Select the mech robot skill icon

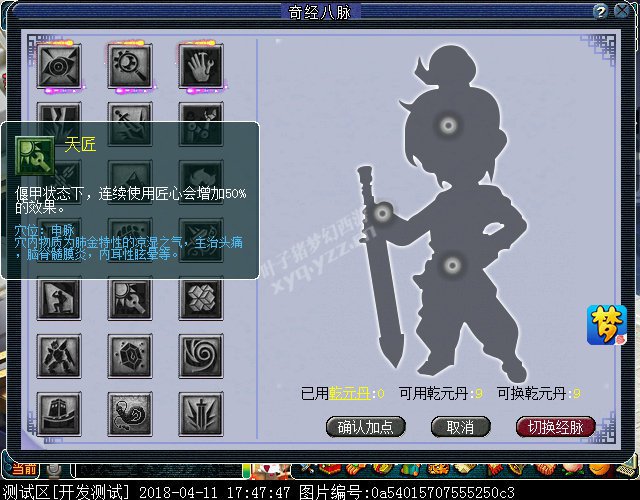coord(59,356)
